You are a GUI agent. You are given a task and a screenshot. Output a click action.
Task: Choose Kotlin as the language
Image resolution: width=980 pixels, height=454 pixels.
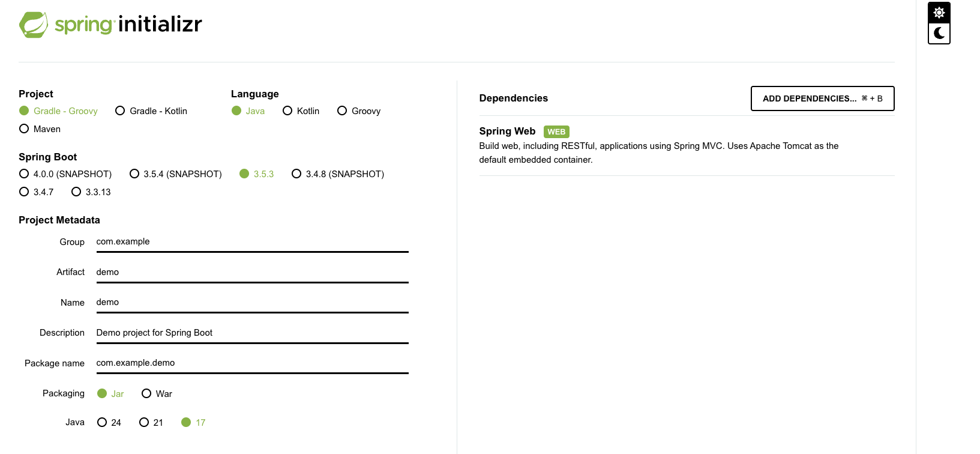[x=287, y=111]
